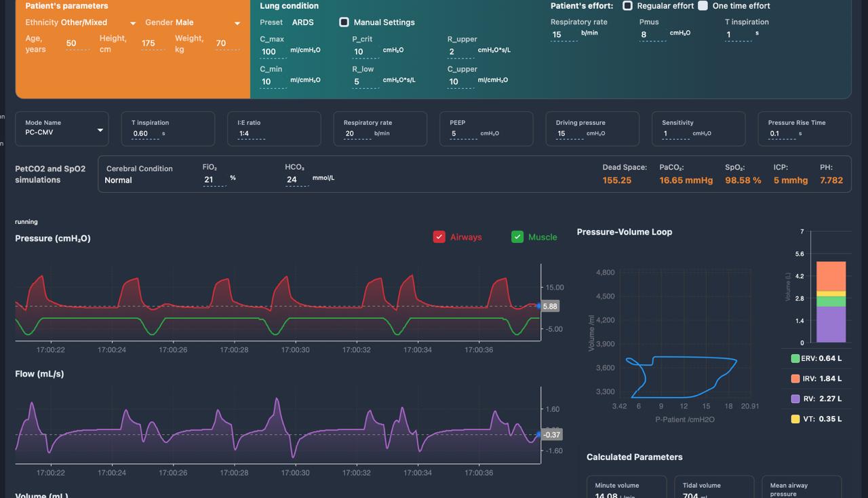This screenshot has height=498, width=868.
Task: Expand the Mode Name PC-CMV dropdown
Action: (62, 132)
